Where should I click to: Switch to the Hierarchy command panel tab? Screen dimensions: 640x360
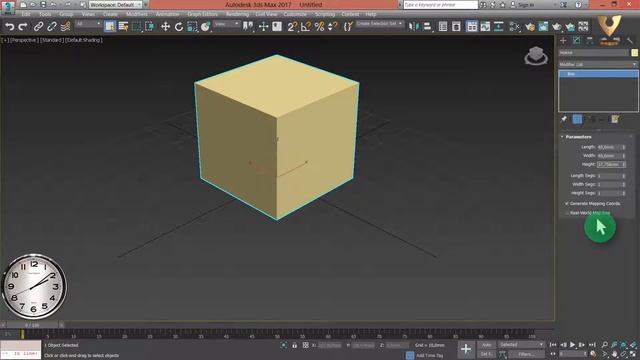pyautogui.click(x=590, y=40)
